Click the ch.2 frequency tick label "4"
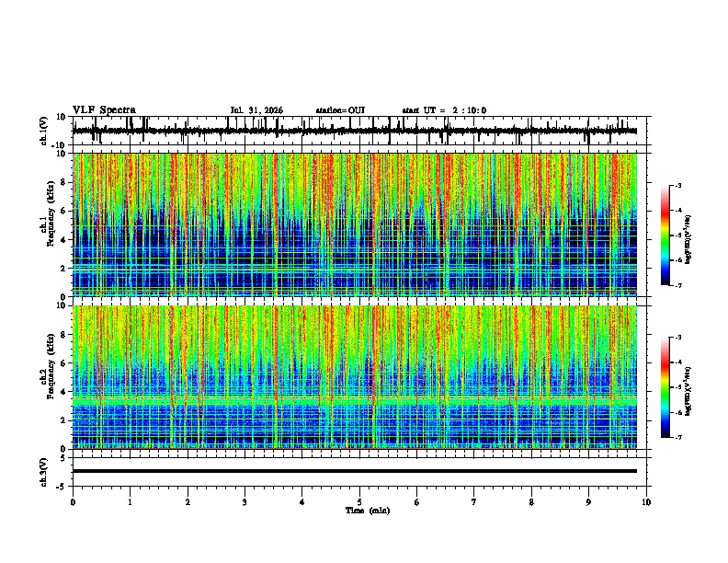The image size is (728, 563). click(64, 392)
